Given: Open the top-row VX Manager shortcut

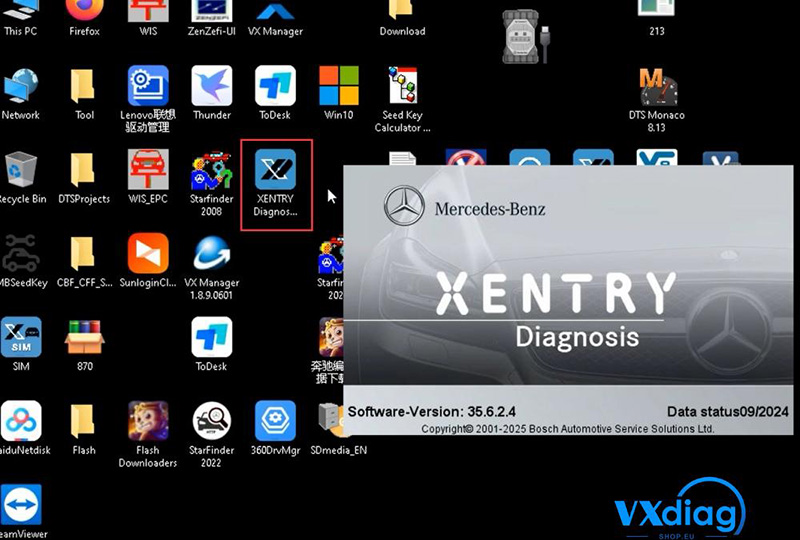Looking at the screenshot, I should tap(276, 18).
